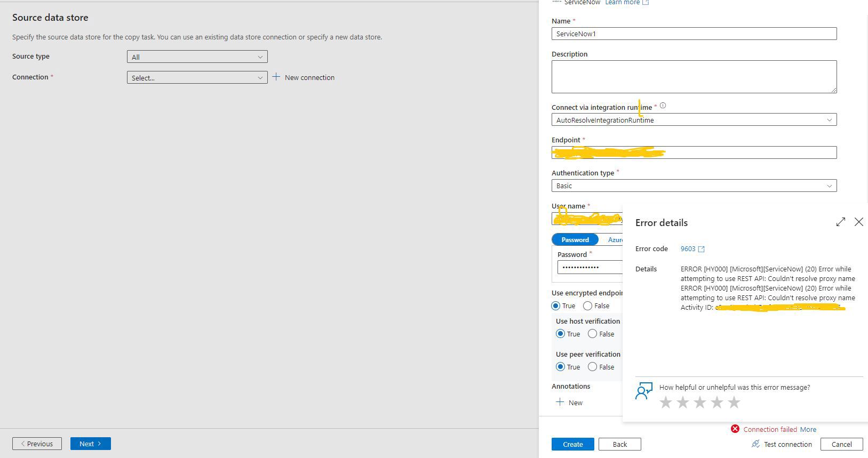
Task: Click the Create button
Action: point(573,444)
